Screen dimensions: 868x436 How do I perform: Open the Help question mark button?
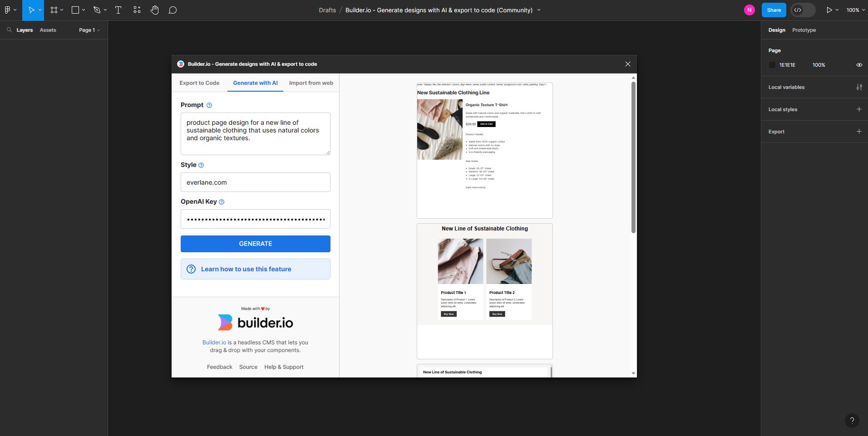pyautogui.click(x=852, y=421)
